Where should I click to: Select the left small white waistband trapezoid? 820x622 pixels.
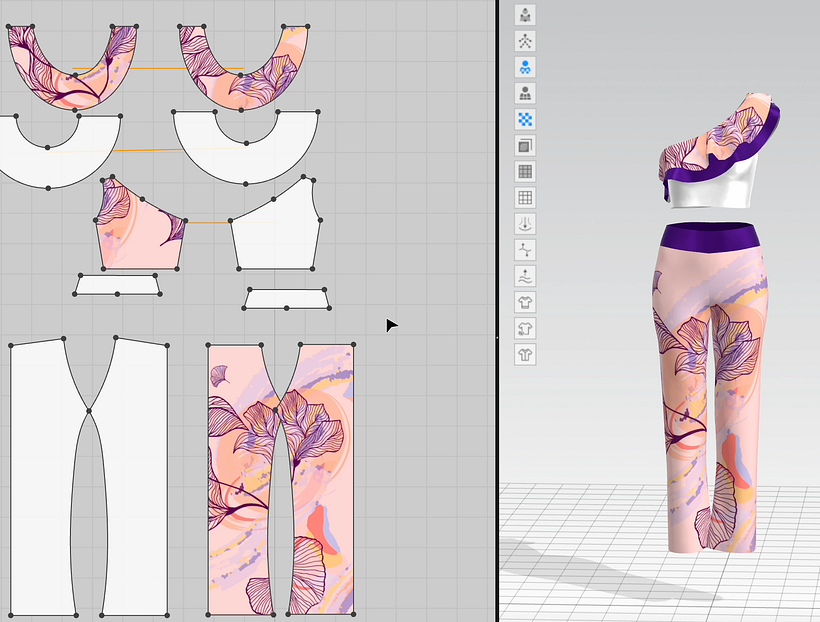[x=117, y=285]
